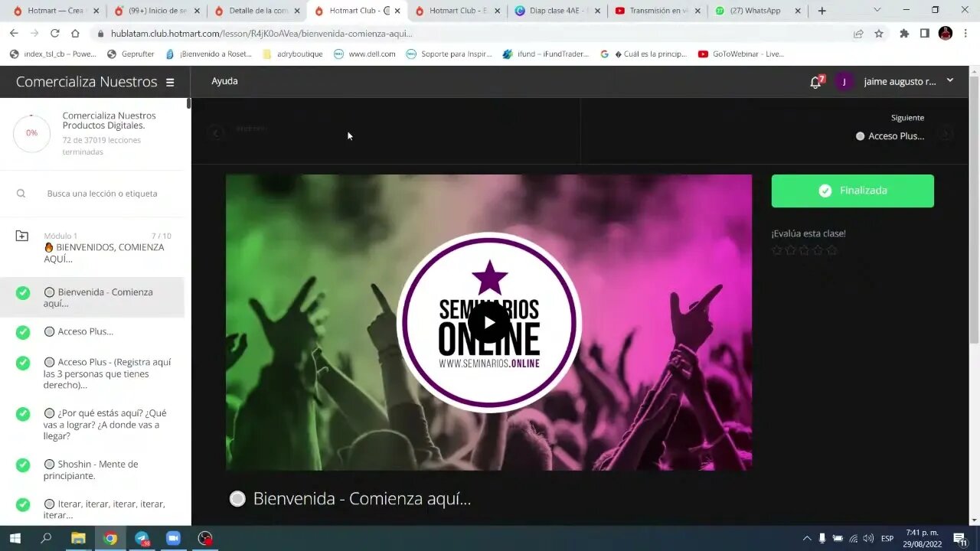Open Windows Start menu
Screen dimensions: 980x551
(x=14, y=538)
